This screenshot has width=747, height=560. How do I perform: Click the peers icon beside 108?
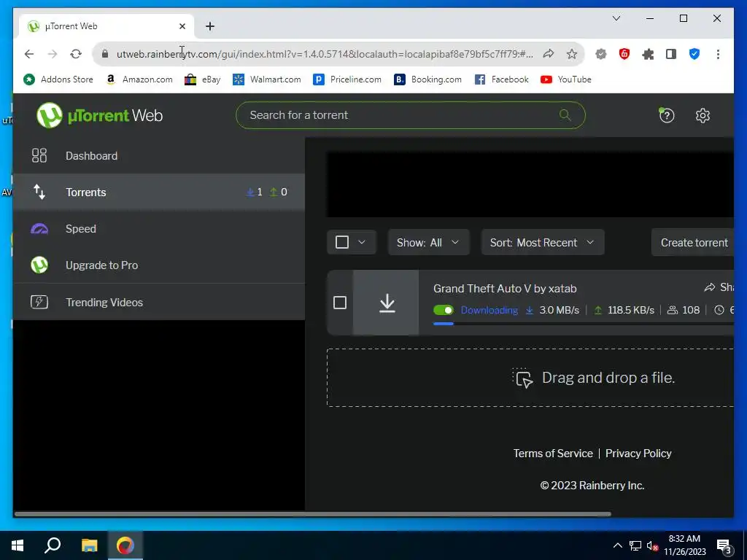(x=672, y=310)
